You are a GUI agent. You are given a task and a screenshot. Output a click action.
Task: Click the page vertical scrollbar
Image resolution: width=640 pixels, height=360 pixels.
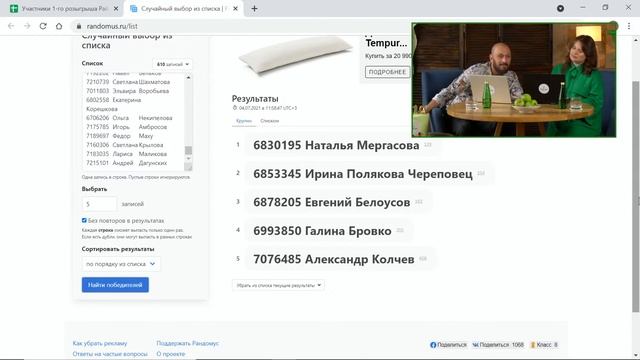coord(636,196)
